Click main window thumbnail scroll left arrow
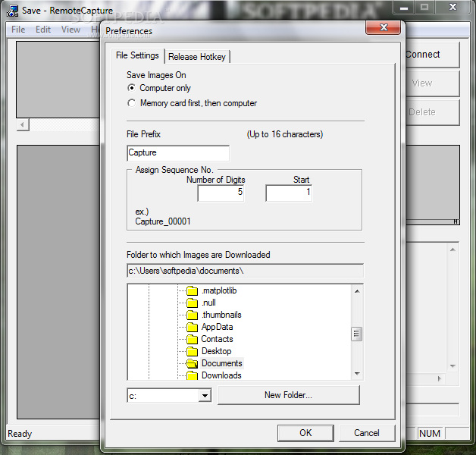476x455 pixels. (x=23, y=125)
